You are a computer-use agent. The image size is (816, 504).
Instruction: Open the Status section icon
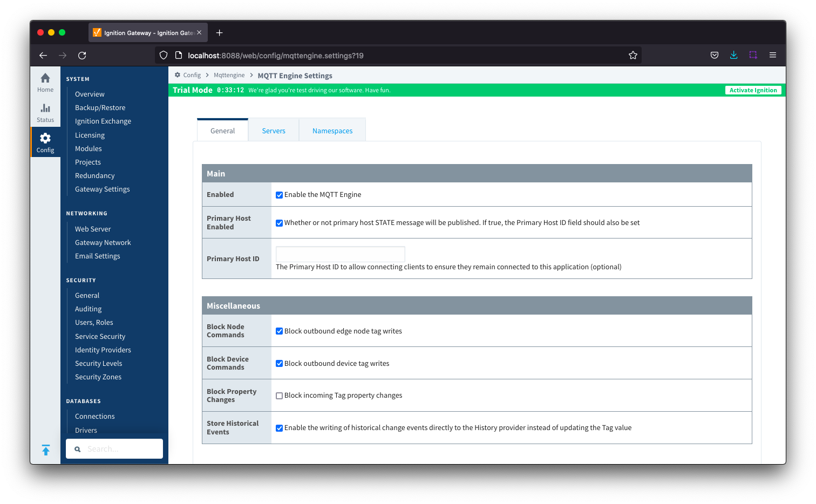click(45, 108)
